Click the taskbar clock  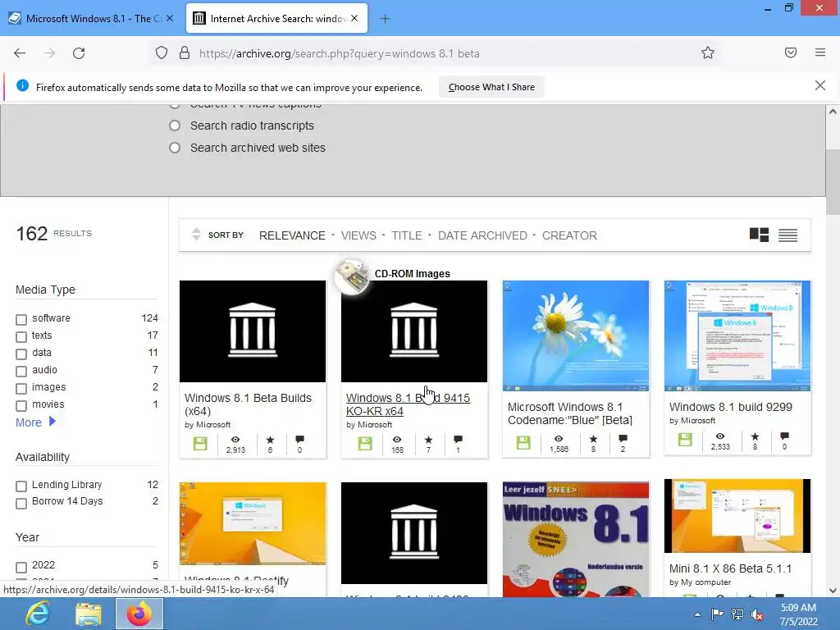[x=799, y=614]
